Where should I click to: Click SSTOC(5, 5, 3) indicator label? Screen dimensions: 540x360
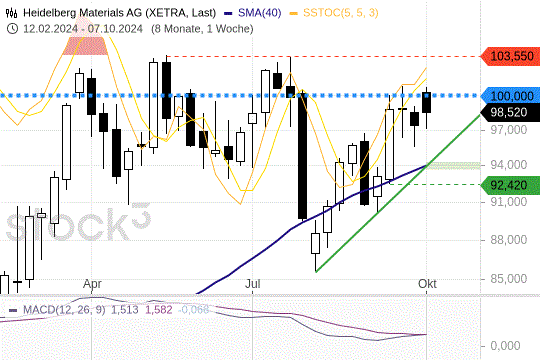341,13
